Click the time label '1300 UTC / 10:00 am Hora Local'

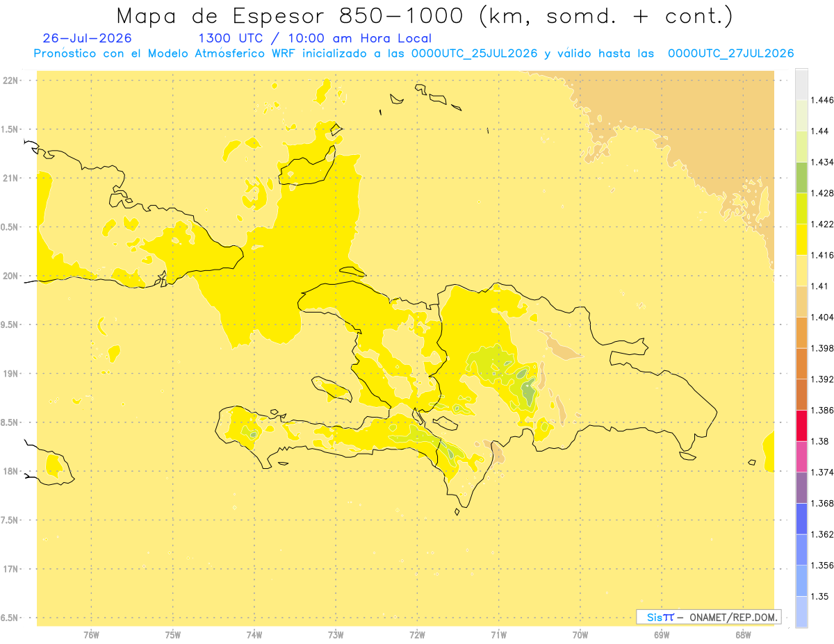tap(315, 38)
